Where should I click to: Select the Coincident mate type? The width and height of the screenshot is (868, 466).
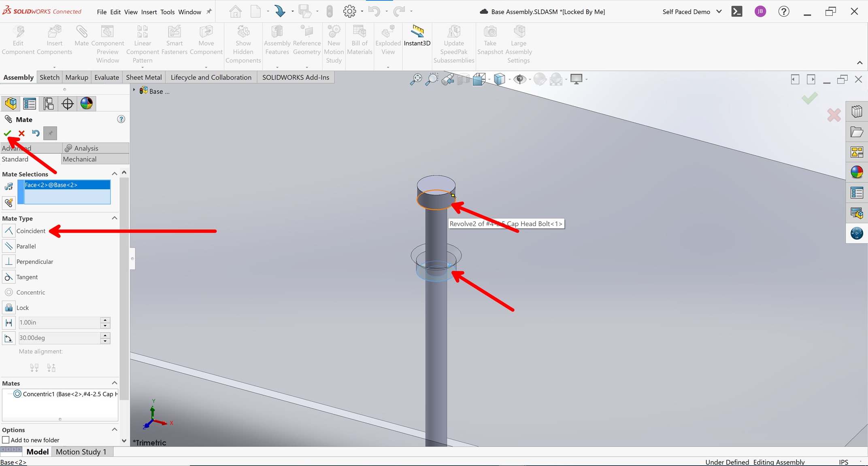(x=31, y=231)
